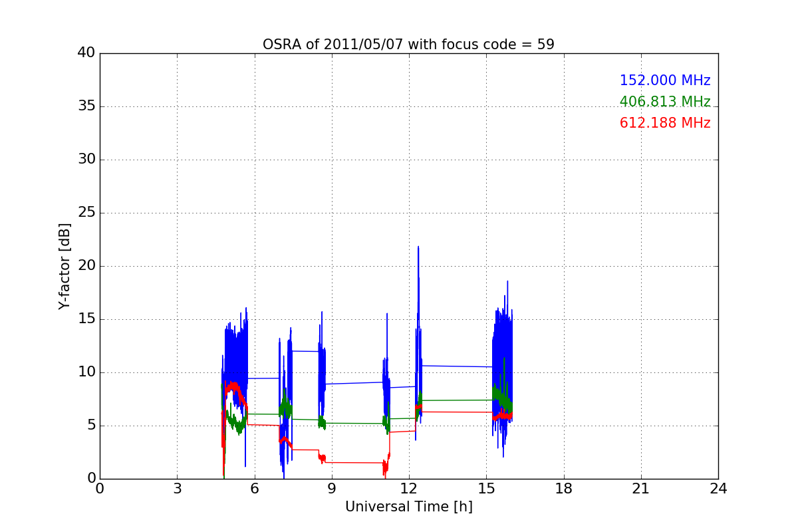This screenshot has height=532, width=798.
Task: Click the 'Universal Time [h]' axis label
Action: pos(408,507)
